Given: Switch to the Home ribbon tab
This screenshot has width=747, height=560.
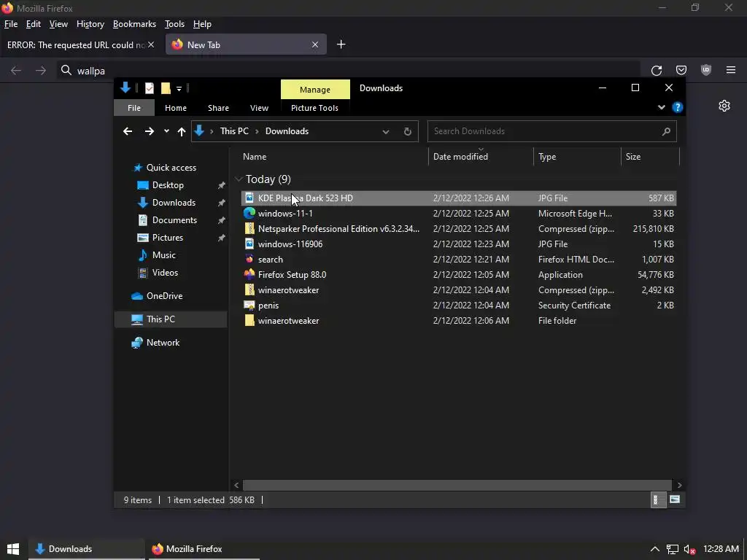Looking at the screenshot, I should [176, 108].
